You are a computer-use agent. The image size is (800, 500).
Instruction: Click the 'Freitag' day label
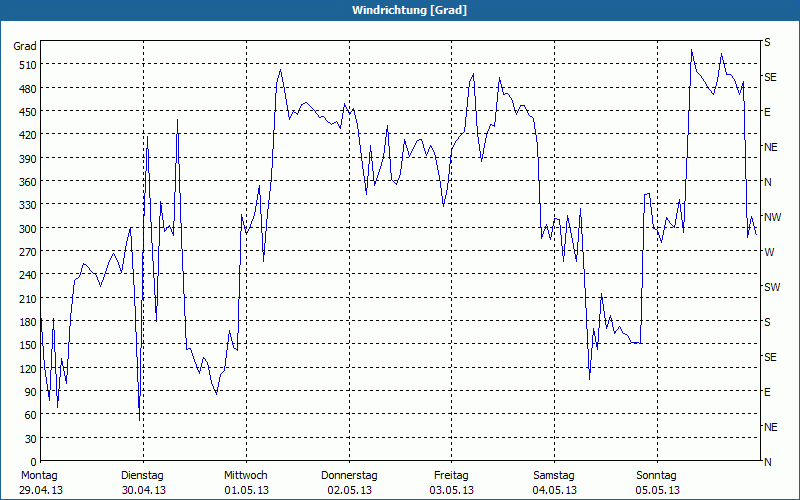pos(451,476)
